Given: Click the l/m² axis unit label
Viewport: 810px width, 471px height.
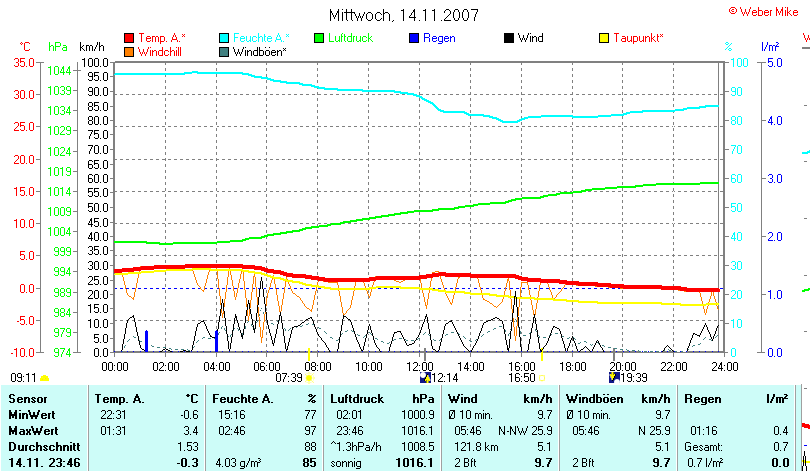Looking at the screenshot, I should point(770,47).
